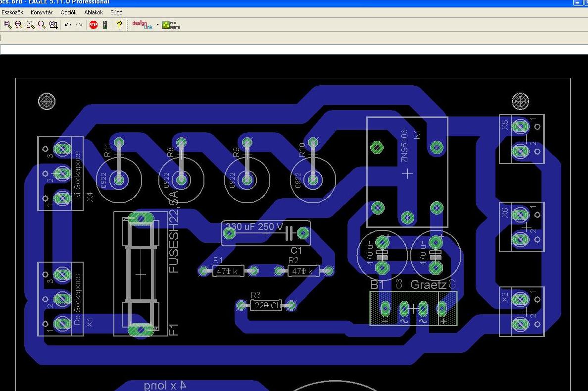588x391 pixels.
Task: Activate the Zoom Select area tool
Action: pyautogui.click(x=53, y=24)
